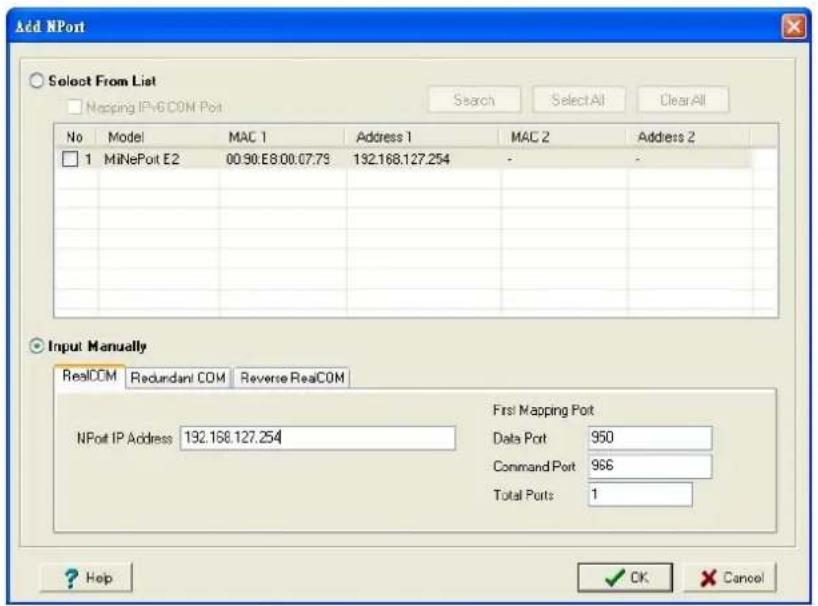Click the Select All button
Image resolution: width=818 pixels, height=606 pixels.
[x=578, y=100]
